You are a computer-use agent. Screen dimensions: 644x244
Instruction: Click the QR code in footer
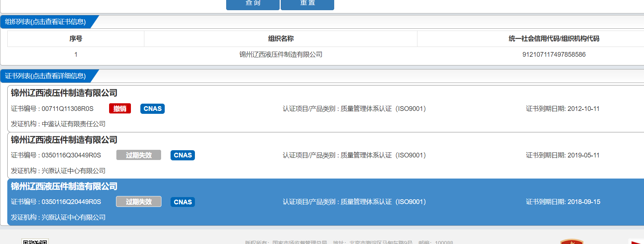click(35, 241)
